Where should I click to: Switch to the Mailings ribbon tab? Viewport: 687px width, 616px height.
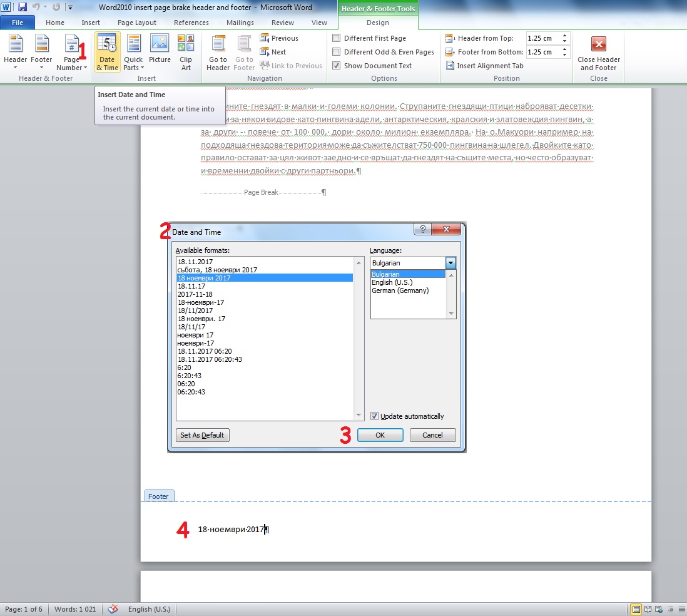click(x=240, y=22)
